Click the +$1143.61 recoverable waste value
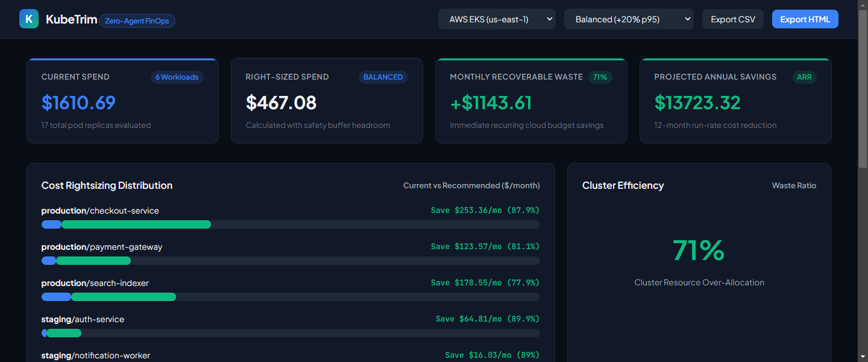This screenshot has width=868, height=362. pyautogui.click(x=491, y=103)
